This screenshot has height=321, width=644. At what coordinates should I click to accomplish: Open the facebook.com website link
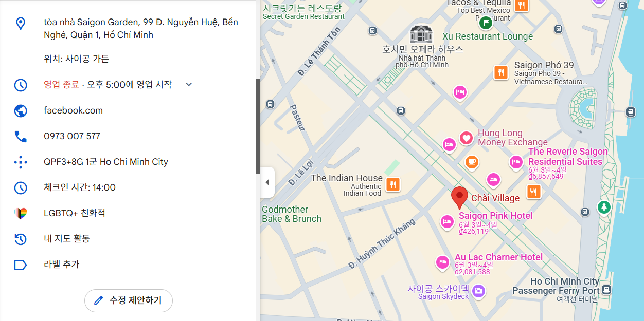(74, 110)
